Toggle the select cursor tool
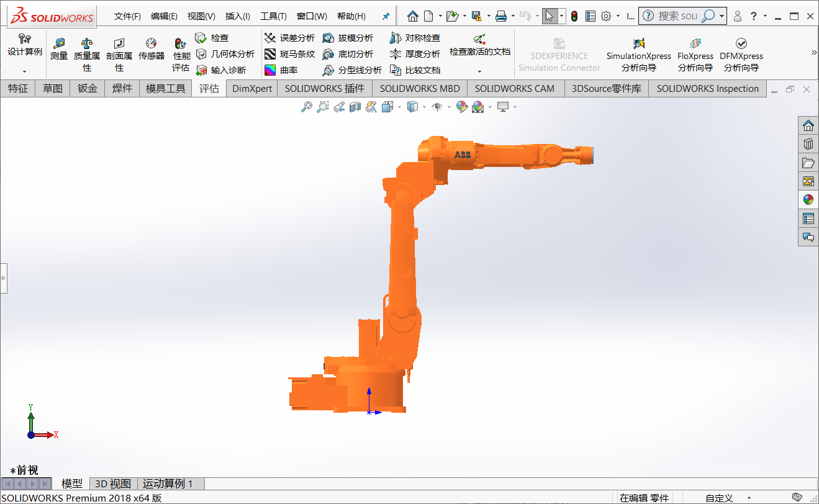The height and width of the screenshot is (504, 819). [x=550, y=16]
